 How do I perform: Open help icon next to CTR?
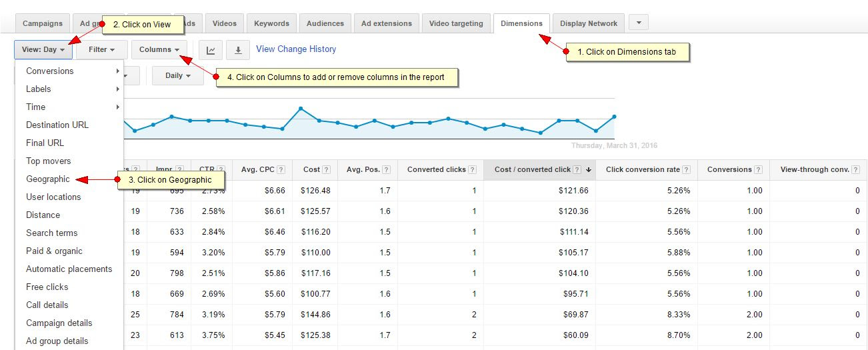click(221, 169)
